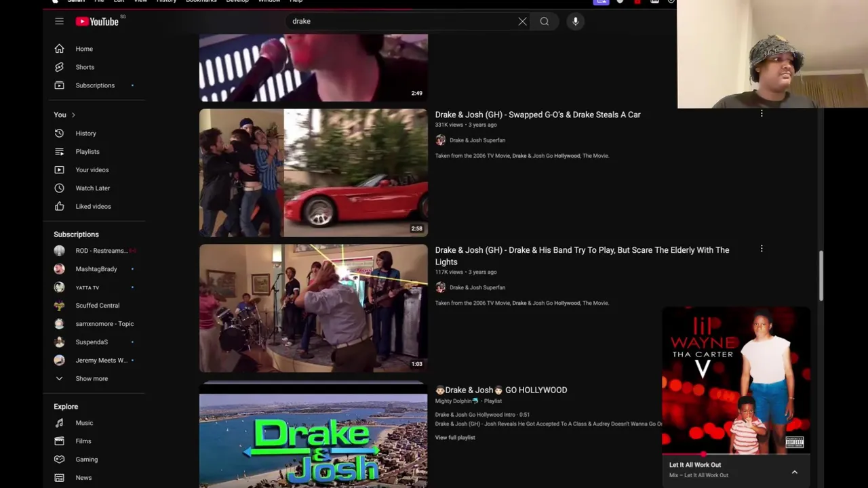
Task: Expand the miniplayer with chevron
Action: [794, 472]
